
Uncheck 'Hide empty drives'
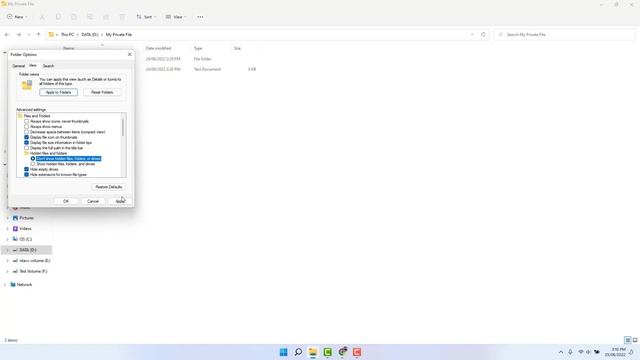coord(27,169)
